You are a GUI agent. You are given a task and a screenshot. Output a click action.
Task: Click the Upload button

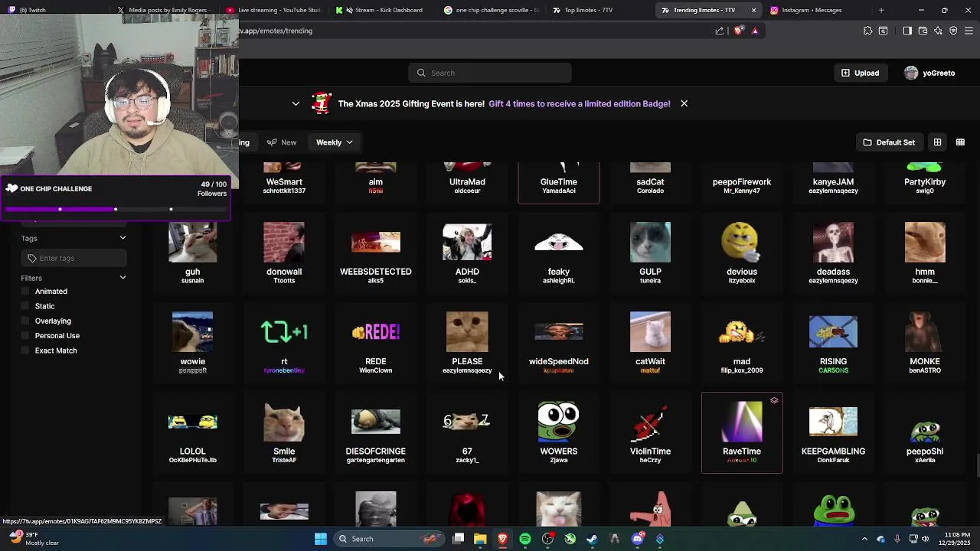click(860, 73)
